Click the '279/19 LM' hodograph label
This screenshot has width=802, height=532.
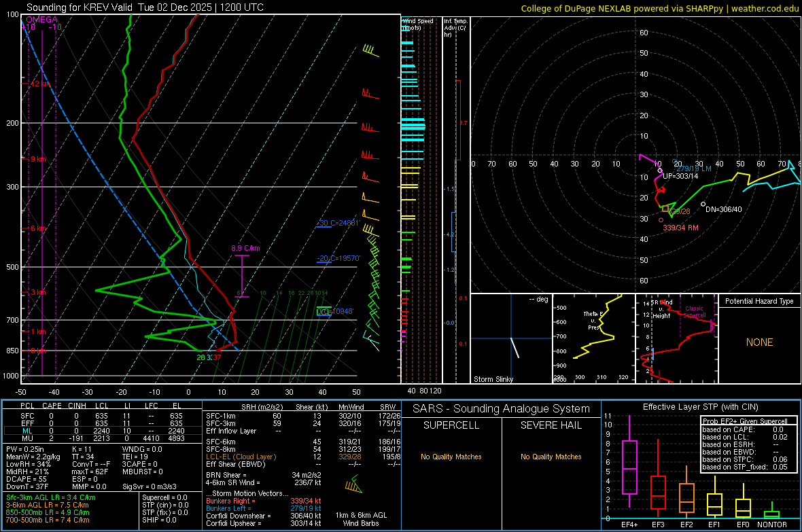693,169
